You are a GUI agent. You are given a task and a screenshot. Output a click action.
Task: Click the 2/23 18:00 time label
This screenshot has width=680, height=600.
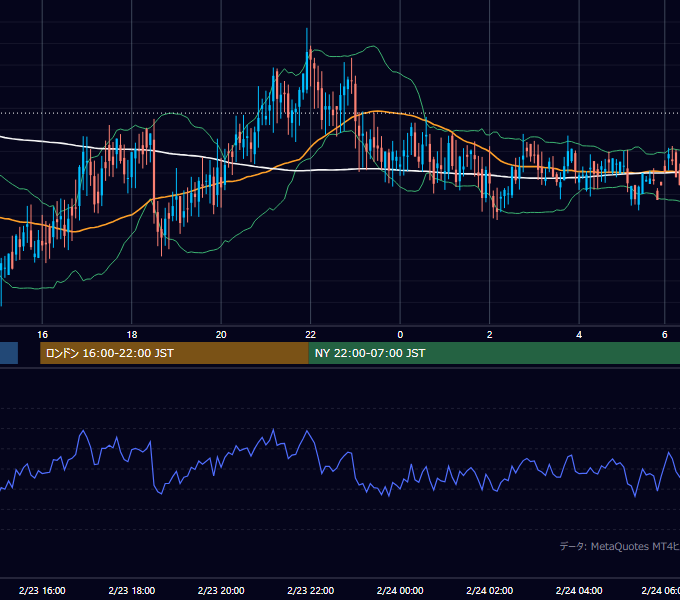pos(131,590)
